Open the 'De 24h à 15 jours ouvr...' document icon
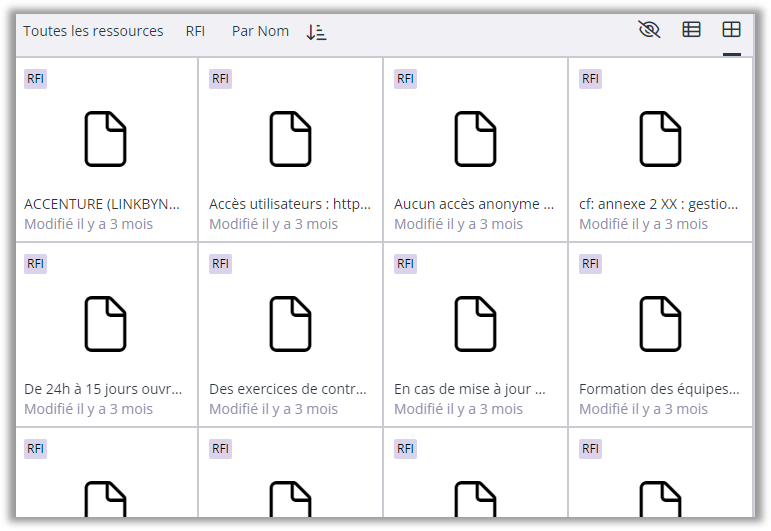The height and width of the screenshot is (531, 771). pyautogui.click(x=105, y=323)
